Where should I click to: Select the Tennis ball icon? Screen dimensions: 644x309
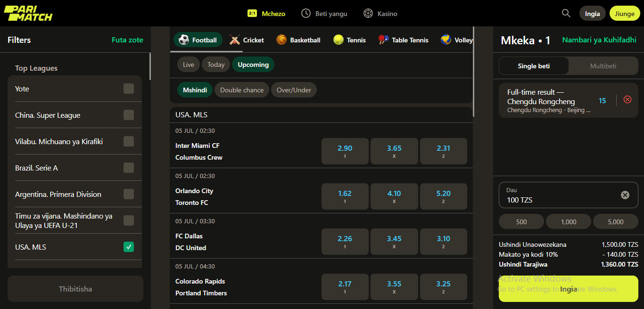[x=338, y=40]
